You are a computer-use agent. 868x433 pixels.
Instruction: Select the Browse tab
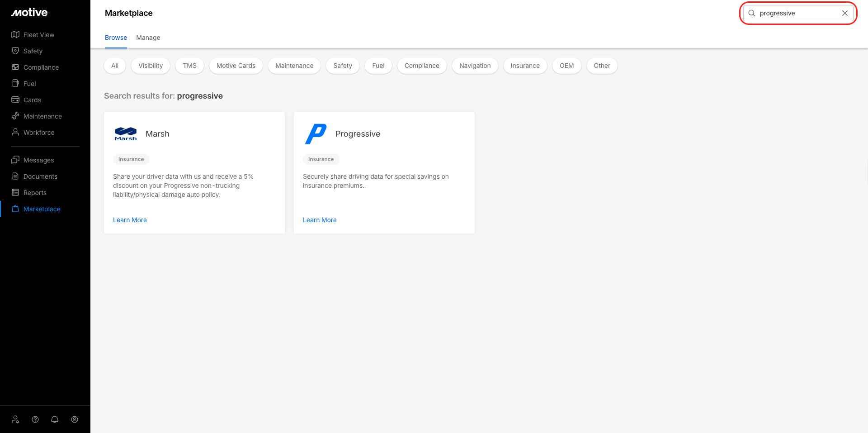(x=116, y=38)
